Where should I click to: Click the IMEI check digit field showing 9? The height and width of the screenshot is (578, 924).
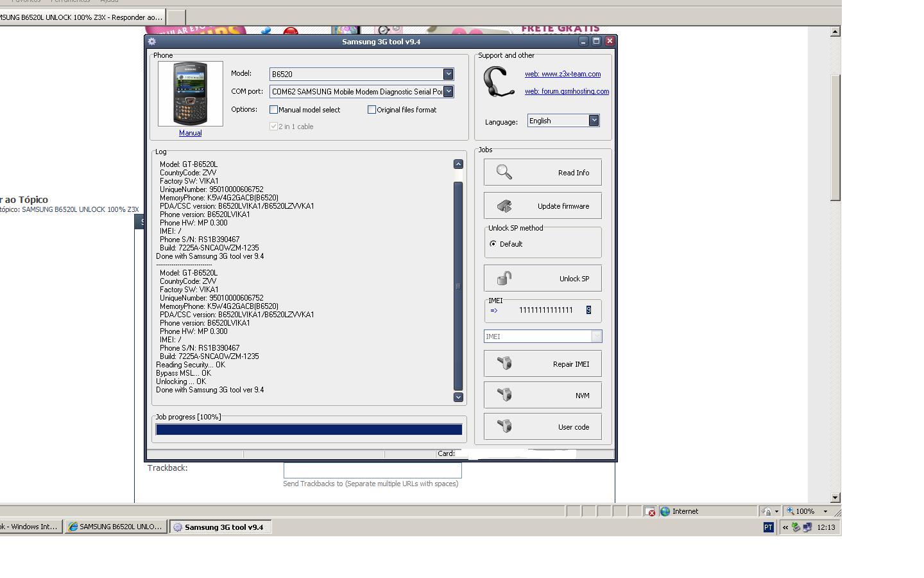point(588,310)
